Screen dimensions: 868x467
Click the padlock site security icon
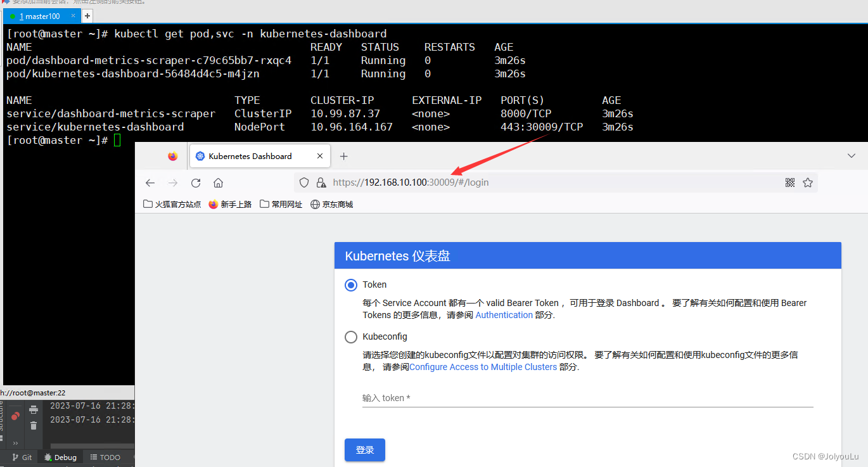click(321, 182)
